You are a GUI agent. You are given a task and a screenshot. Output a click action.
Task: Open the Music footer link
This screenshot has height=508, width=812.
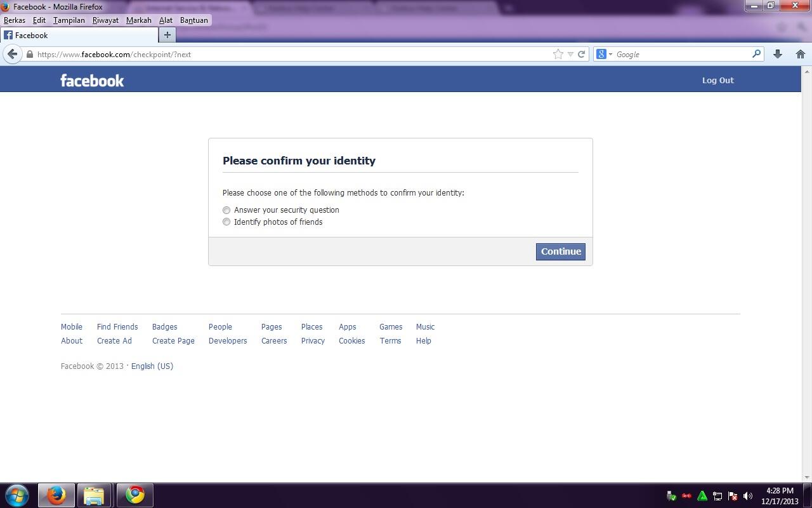click(x=426, y=327)
